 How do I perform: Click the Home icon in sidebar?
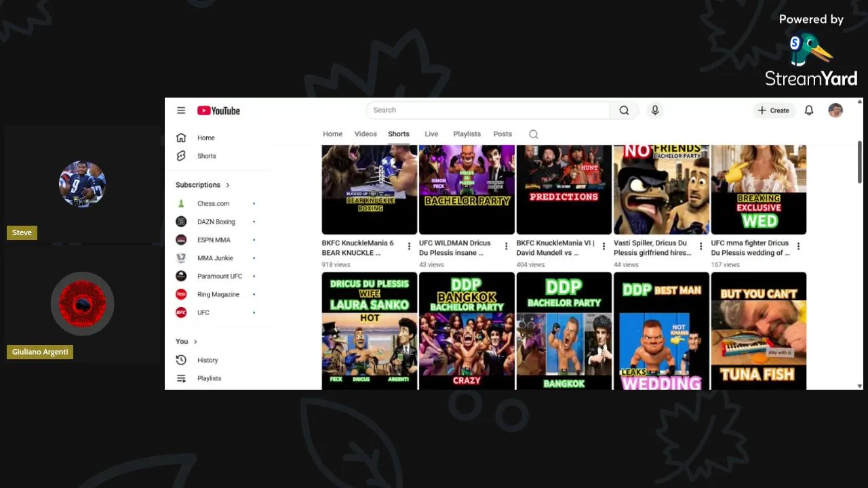tap(181, 138)
